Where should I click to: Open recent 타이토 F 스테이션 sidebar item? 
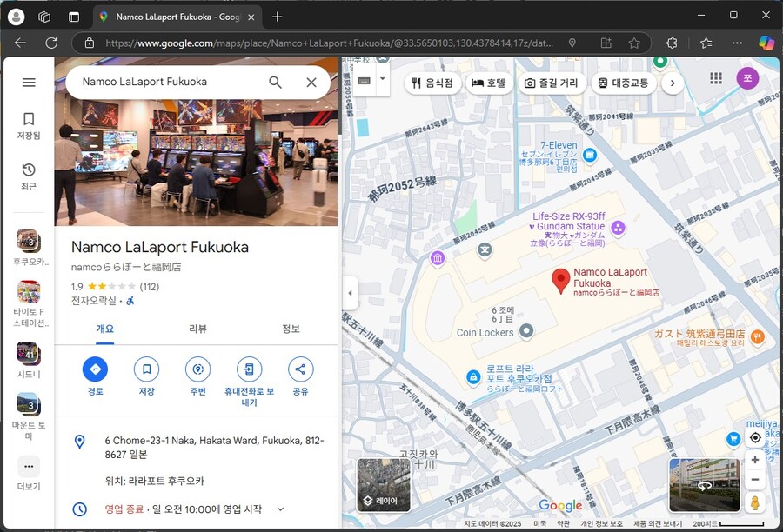click(x=29, y=303)
